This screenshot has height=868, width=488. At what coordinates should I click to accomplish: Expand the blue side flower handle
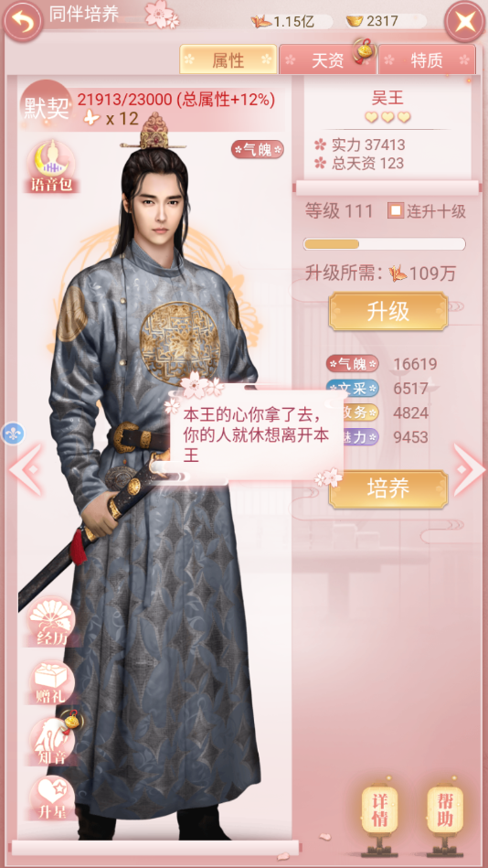pos(12,433)
